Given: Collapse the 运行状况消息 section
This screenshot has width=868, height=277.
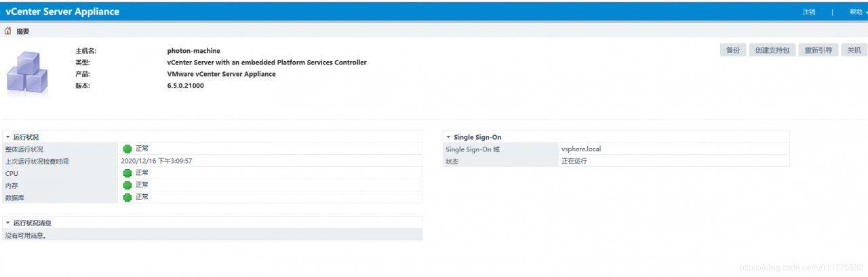Looking at the screenshot, I should pos(7,223).
